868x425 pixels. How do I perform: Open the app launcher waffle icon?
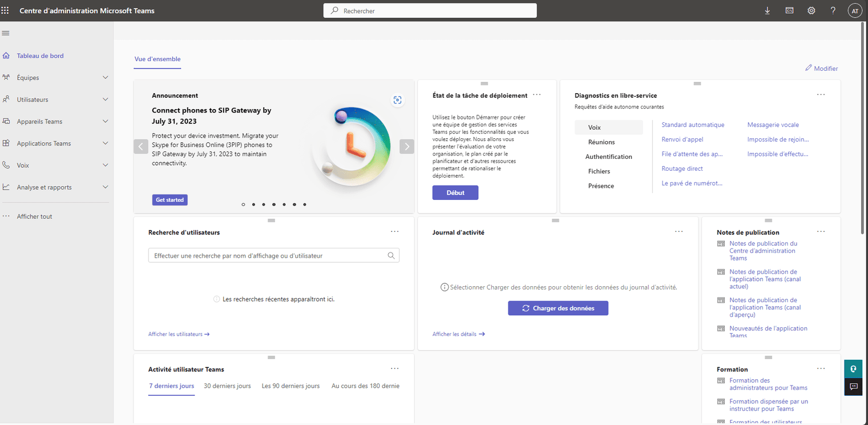(5, 11)
